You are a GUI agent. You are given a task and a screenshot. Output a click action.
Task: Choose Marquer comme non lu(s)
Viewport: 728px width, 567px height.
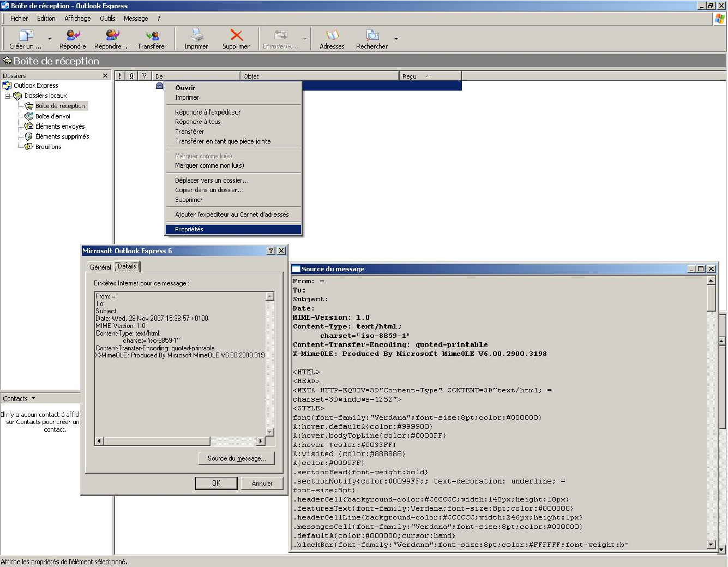(x=233, y=166)
